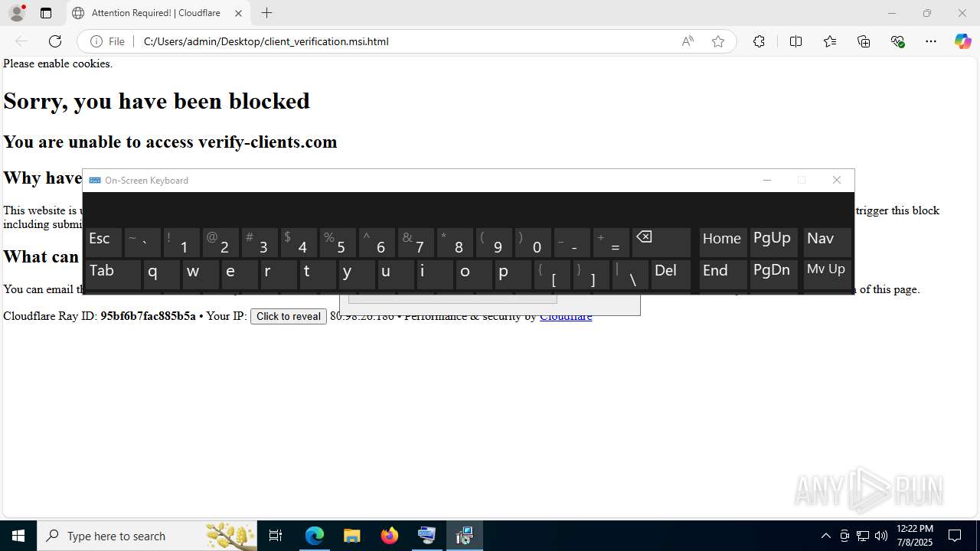
Task: Close the Attention Required Cloudflare tab
Action: [238, 13]
